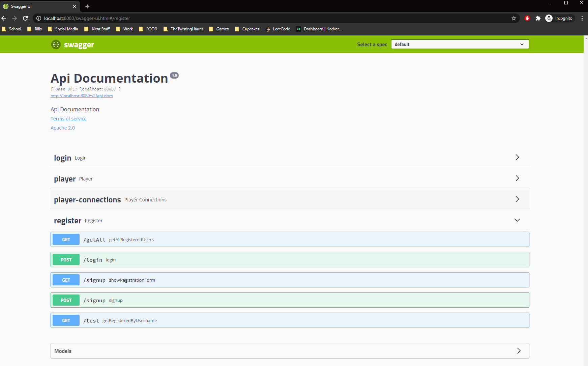Expand the POST /login operation

290,260
